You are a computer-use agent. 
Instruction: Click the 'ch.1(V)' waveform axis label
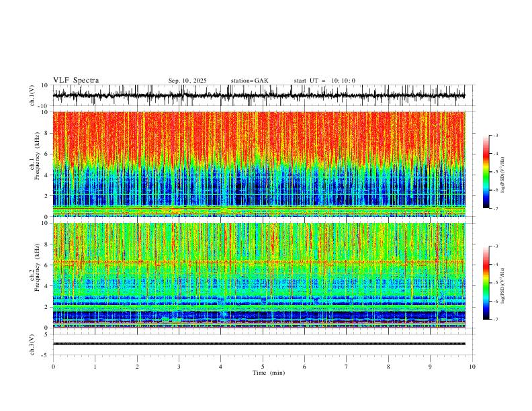32,95
